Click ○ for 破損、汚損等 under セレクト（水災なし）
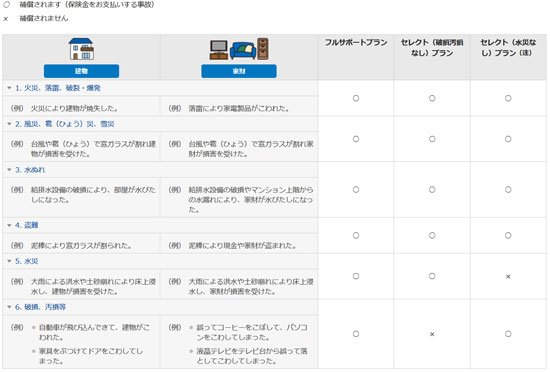 pos(508,334)
